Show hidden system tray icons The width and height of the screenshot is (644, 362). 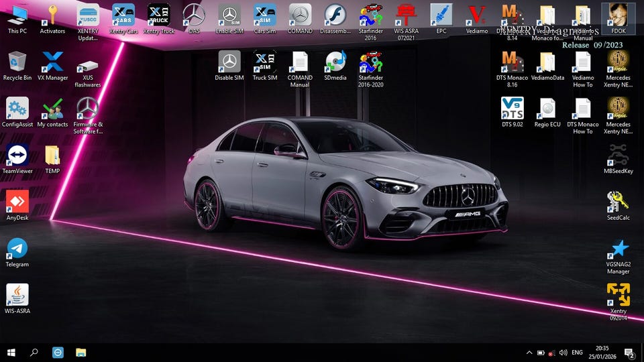[x=529, y=353]
